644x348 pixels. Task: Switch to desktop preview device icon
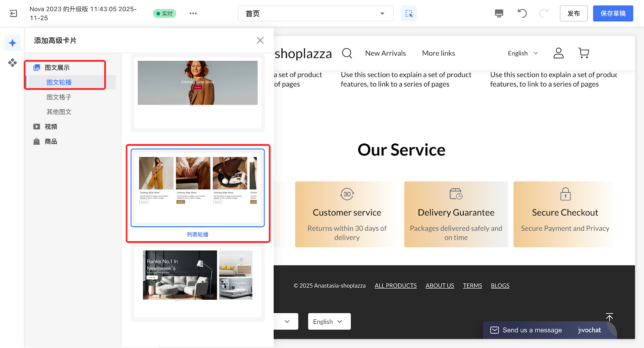pos(499,14)
